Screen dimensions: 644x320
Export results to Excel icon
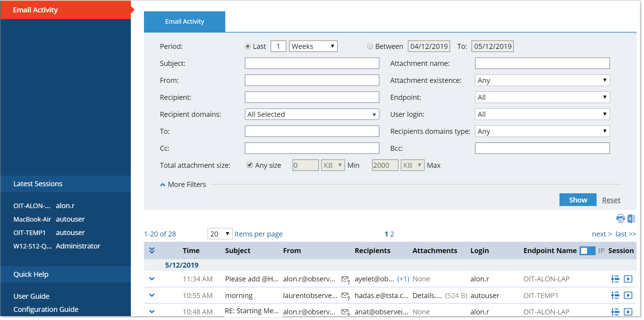tap(631, 218)
